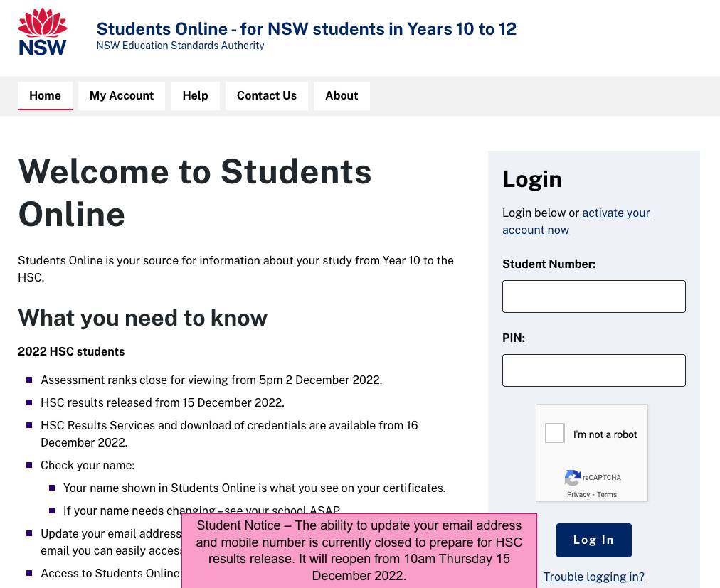Click the Welcome to Students Online heading
The height and width of the screenshot is (588, 720).
coord(195,193)
